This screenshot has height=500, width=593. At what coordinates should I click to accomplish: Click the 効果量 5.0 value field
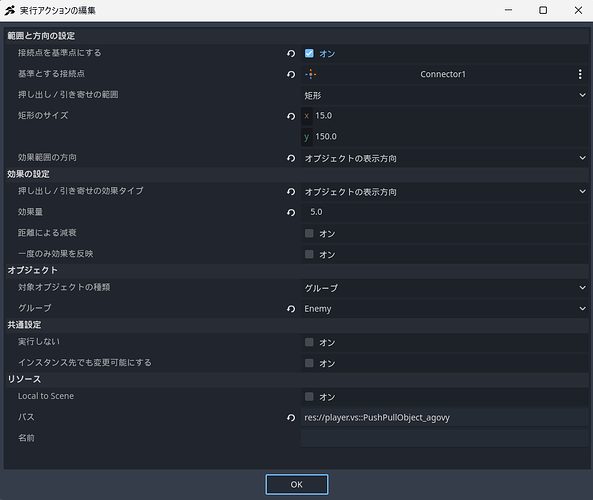[445, 212]
